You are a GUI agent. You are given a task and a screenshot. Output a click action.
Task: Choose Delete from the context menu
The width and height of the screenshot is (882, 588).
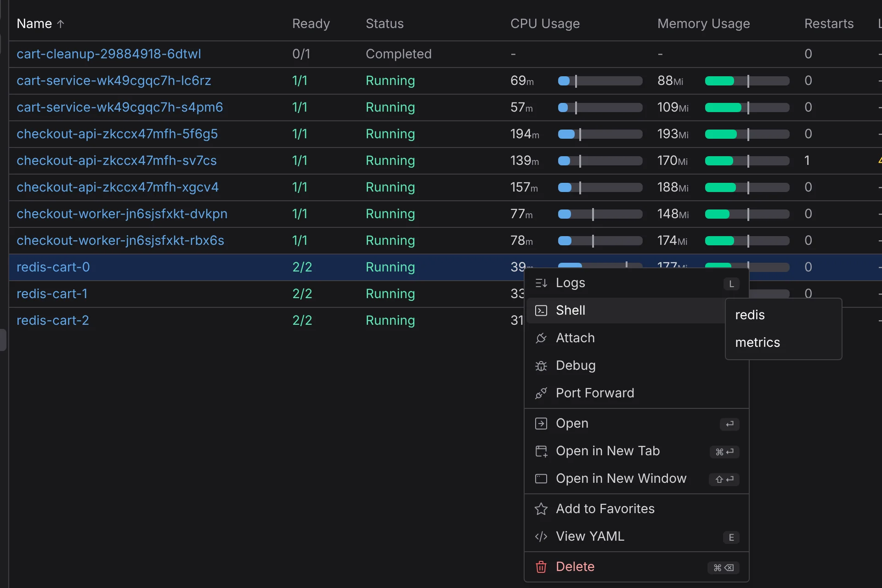[x=636, y=567]
